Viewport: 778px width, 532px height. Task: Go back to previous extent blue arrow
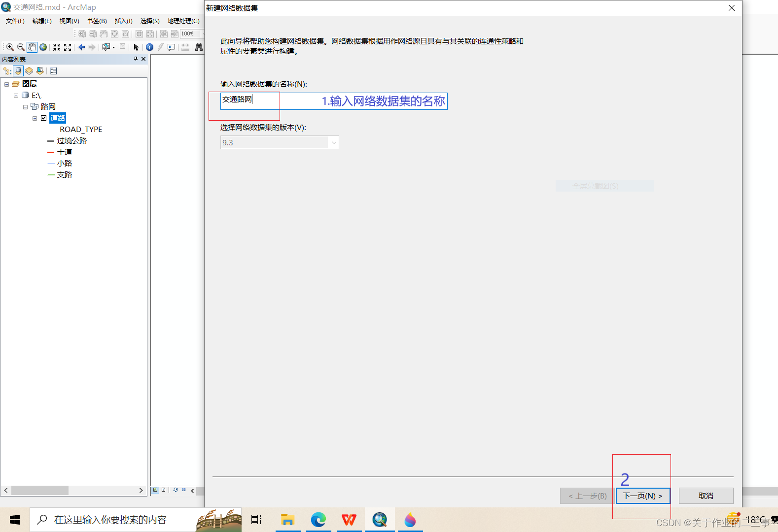point(81,47)
